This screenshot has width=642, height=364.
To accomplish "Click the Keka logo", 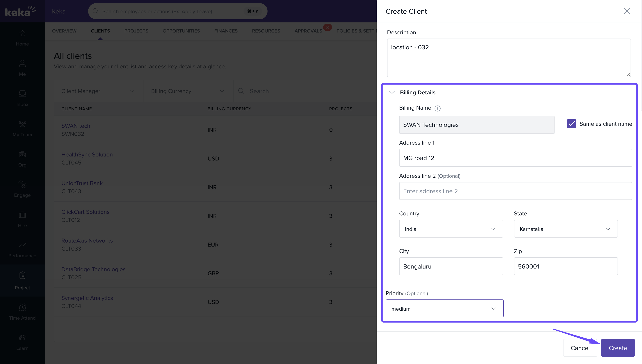I will coord(20,11).
